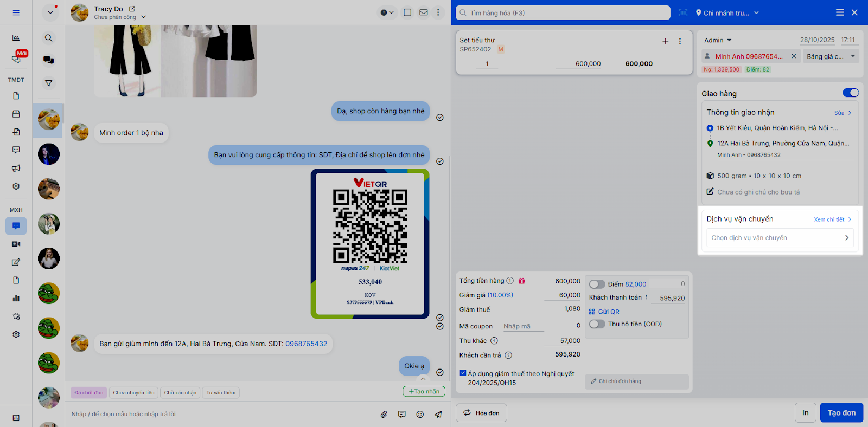Click the Ghi chú đơn hàng note field
The image size is (868, 427).
637,381
